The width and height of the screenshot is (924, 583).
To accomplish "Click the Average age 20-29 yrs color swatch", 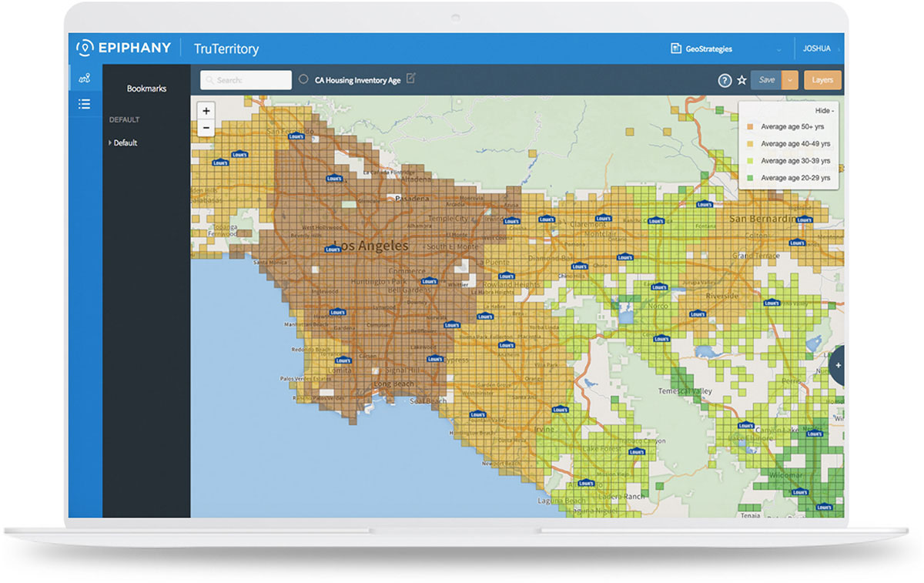I will 749,178.
